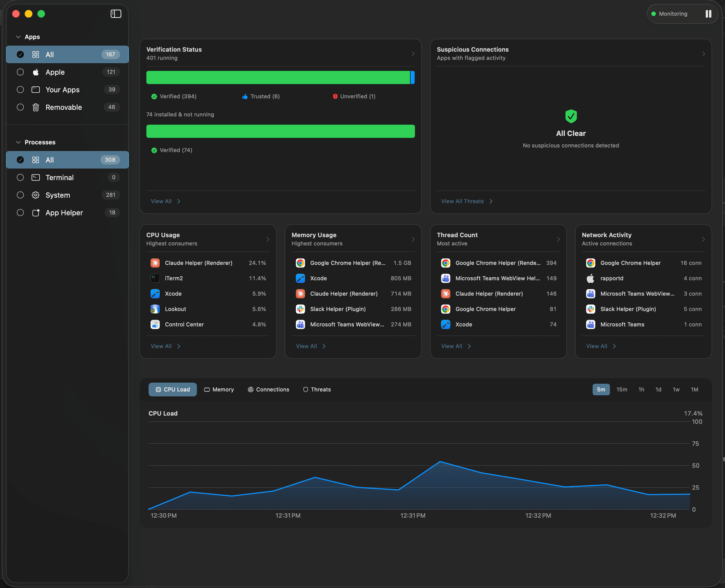The height and width of the screenshot is (588, 725).
Task: Open Thread Count details via its chevron
Action: (558, 239)
